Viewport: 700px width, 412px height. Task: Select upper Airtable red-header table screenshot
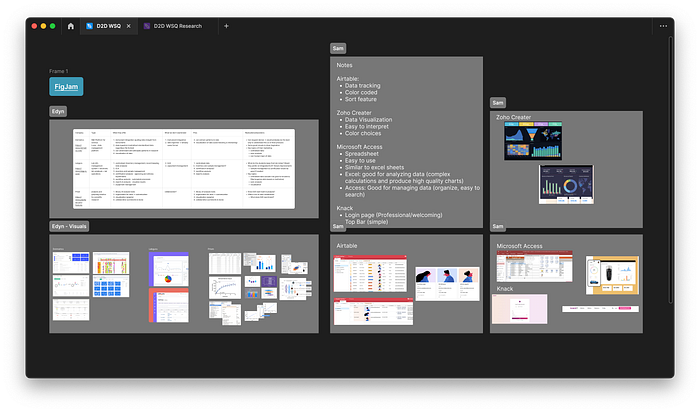tap(371, 273)
